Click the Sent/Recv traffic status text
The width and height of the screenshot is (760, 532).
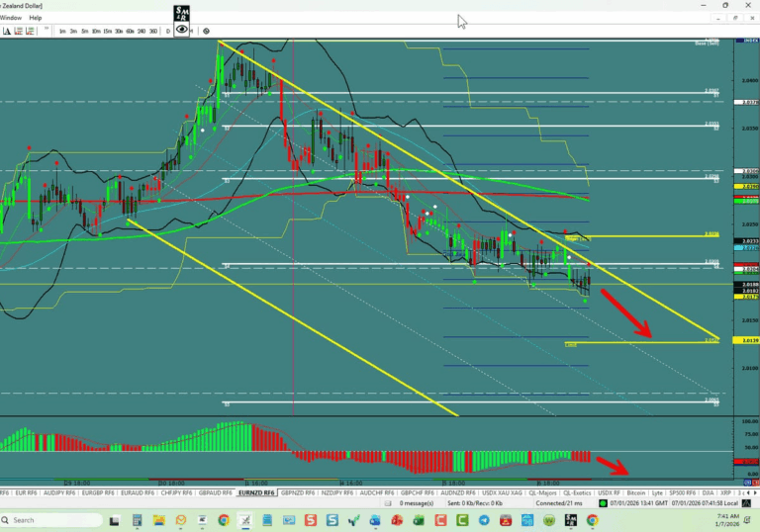tap(475, 503)
